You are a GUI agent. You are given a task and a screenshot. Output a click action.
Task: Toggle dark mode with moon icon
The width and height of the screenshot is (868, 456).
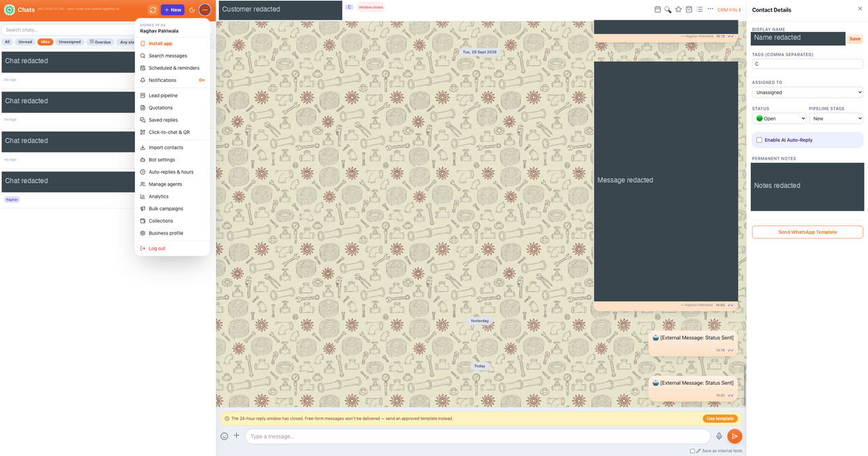(192, 9)
